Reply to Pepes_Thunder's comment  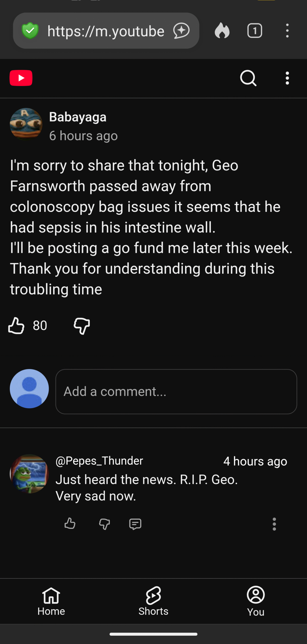[135, 524]
